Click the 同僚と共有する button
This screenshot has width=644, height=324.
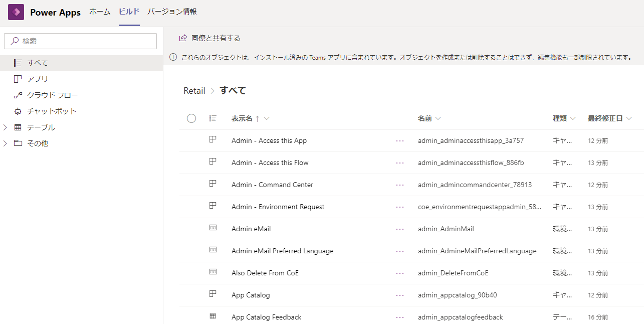210,38
